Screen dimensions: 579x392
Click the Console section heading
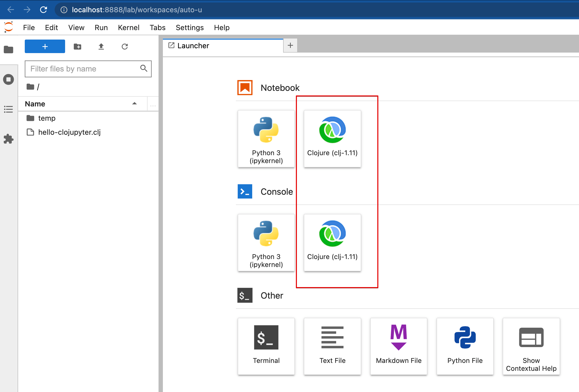point(277,192)
